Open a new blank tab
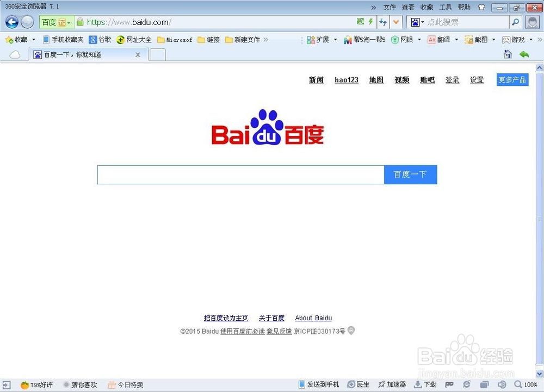Screen dimensions: 544x392 158,55
